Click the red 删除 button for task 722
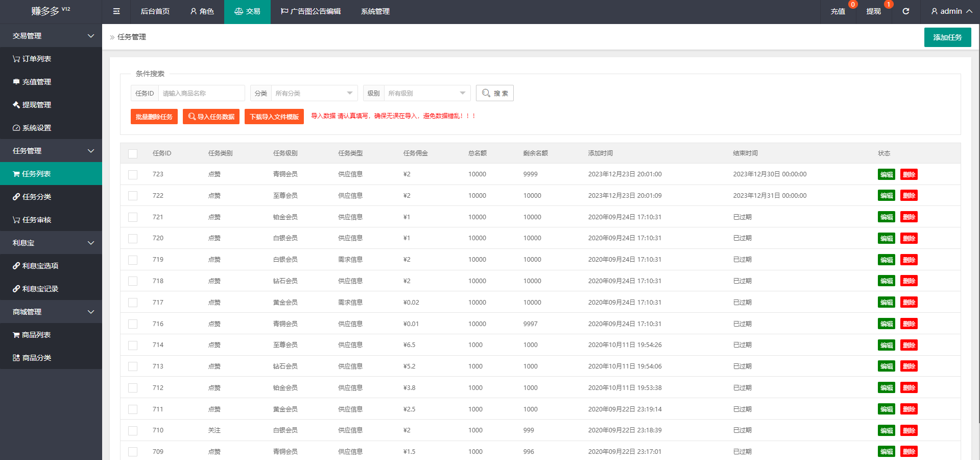Screen dimensions: 980x460 [x=909, y=196]
